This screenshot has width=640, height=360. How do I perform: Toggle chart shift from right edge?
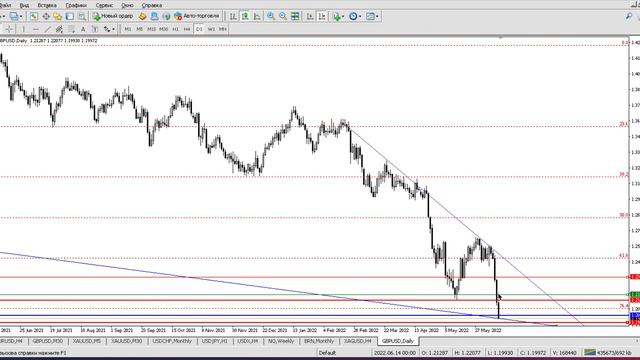pyautogui.click(x=322, y=16)
